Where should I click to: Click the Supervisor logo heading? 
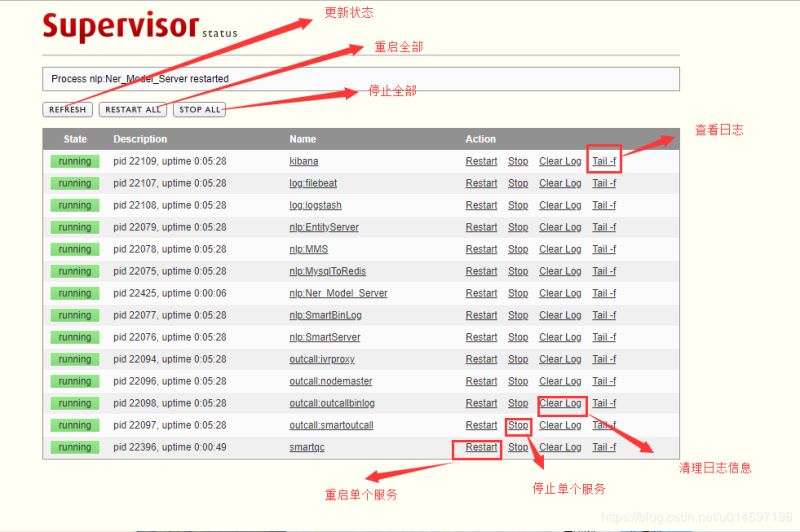click(120, 25)
